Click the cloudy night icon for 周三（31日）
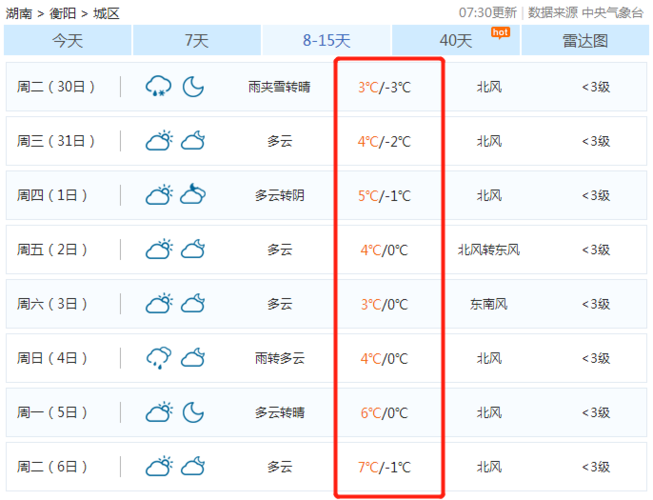Viewport: 653px width, 500px height. (x=193, y=141)
